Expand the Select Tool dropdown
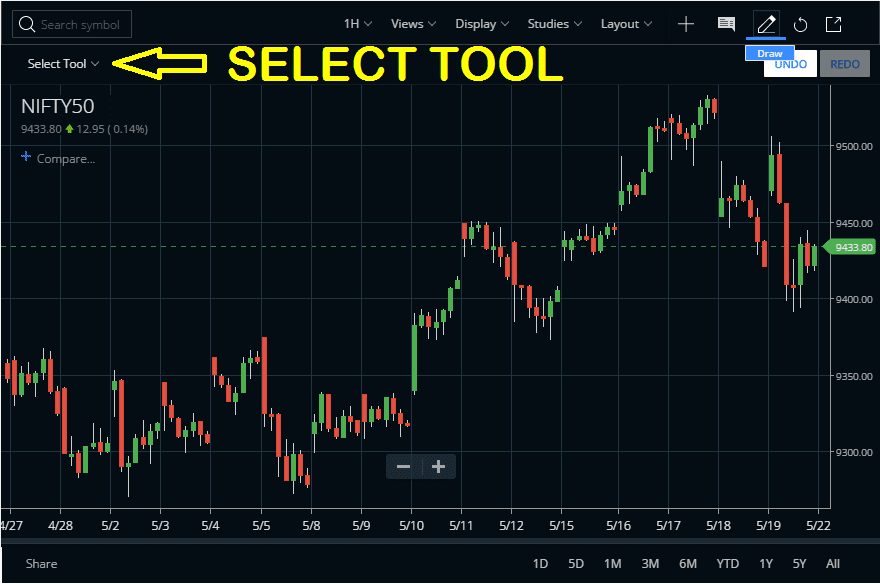This screenshot has height=584, width=880. pos(63,64)
